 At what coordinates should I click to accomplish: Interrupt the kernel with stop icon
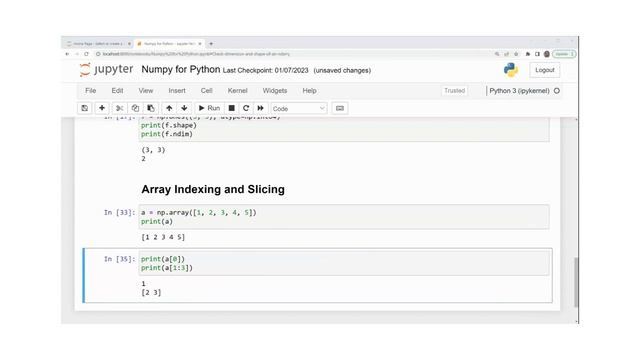pos(231,108)
